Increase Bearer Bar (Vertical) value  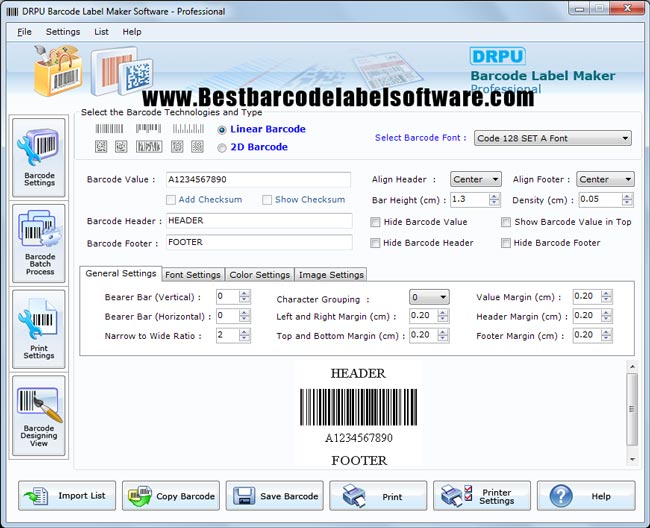[245, 293]
